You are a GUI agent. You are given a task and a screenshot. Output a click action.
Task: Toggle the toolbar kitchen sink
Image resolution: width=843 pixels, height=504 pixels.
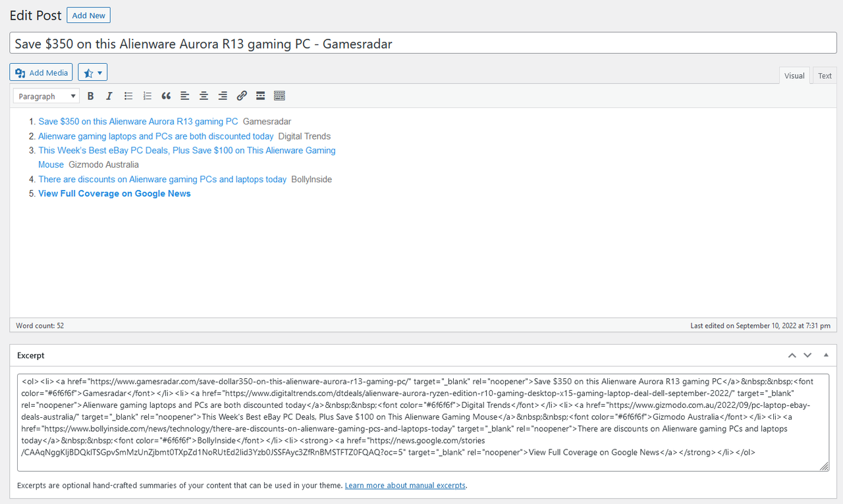click(279, 96)
